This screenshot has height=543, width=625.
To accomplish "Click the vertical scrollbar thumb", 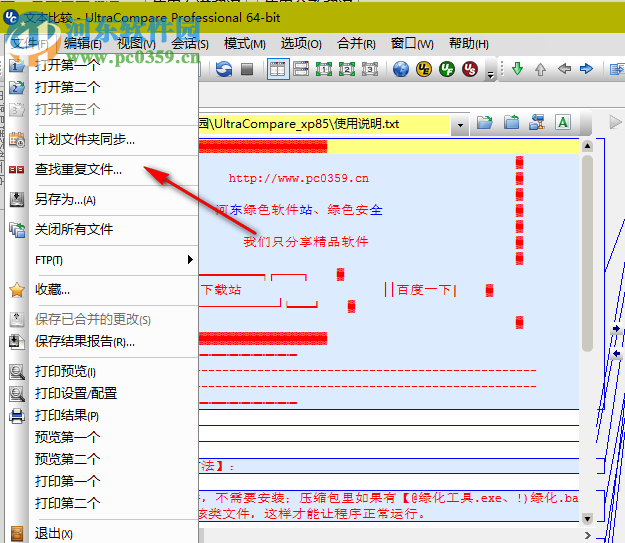I will pyautogui.click(x=587, y=253).
